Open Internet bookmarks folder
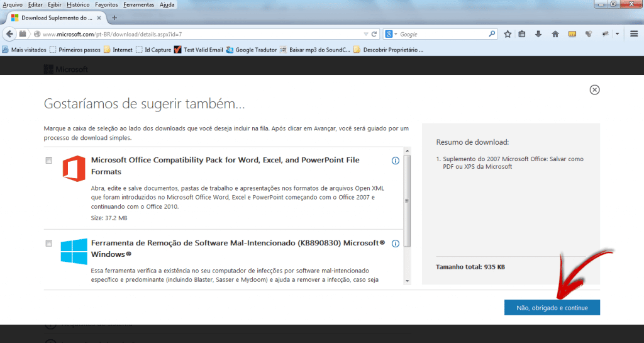Image resolution: width=644 pixels, height=343 pixels. point(118,50)
